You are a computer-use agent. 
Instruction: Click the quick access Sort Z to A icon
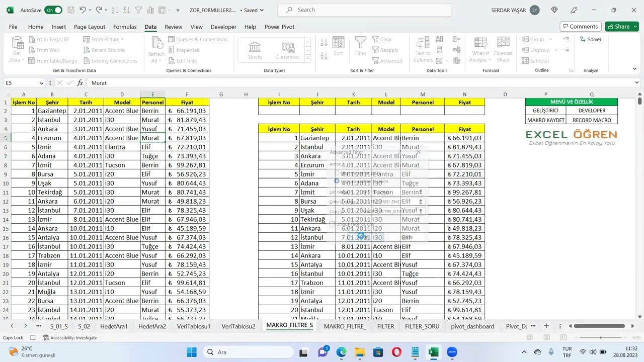point(127,10)
